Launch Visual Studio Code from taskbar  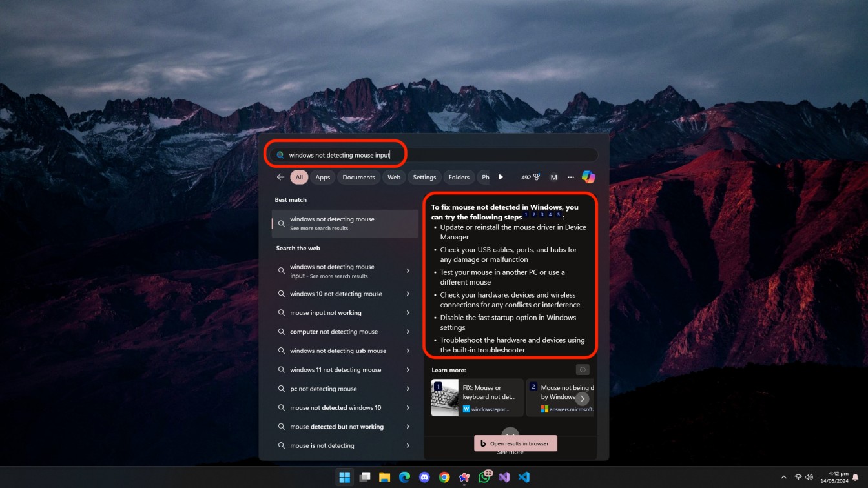coord(524,477)
